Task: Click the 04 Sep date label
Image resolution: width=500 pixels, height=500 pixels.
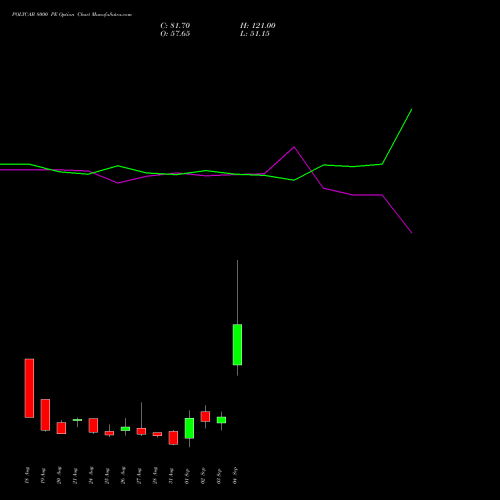Action: point(235,475)
